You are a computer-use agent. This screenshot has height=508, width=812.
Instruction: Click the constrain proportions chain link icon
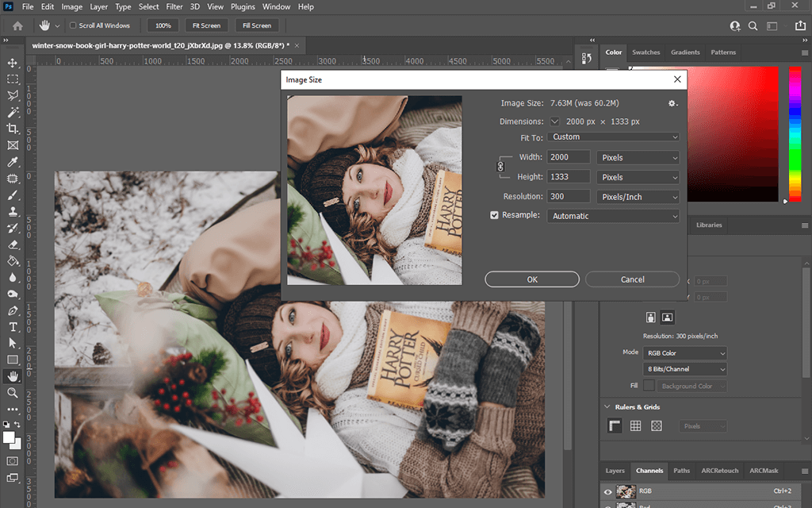[500, 167]
